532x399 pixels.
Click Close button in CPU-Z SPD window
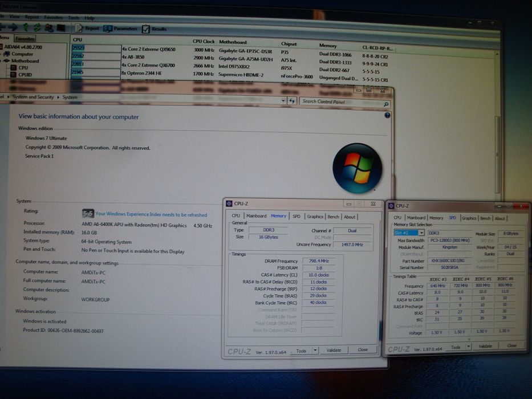[511, 345]
